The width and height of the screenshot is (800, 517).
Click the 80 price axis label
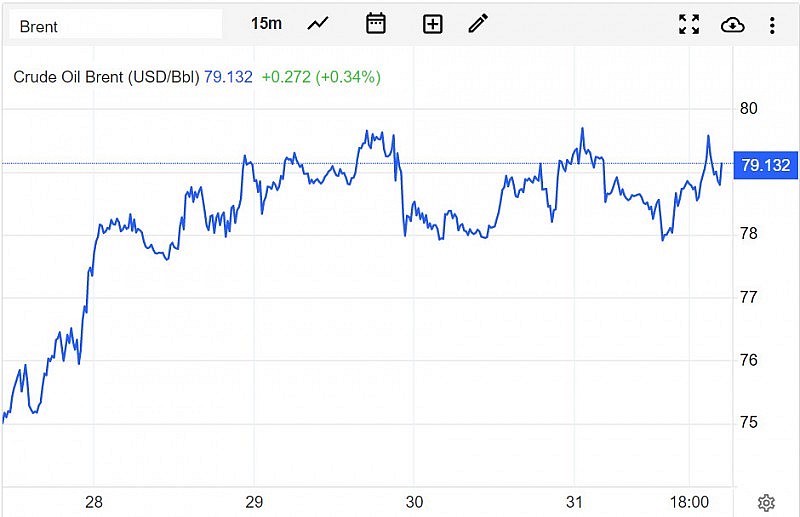point(748,108)
